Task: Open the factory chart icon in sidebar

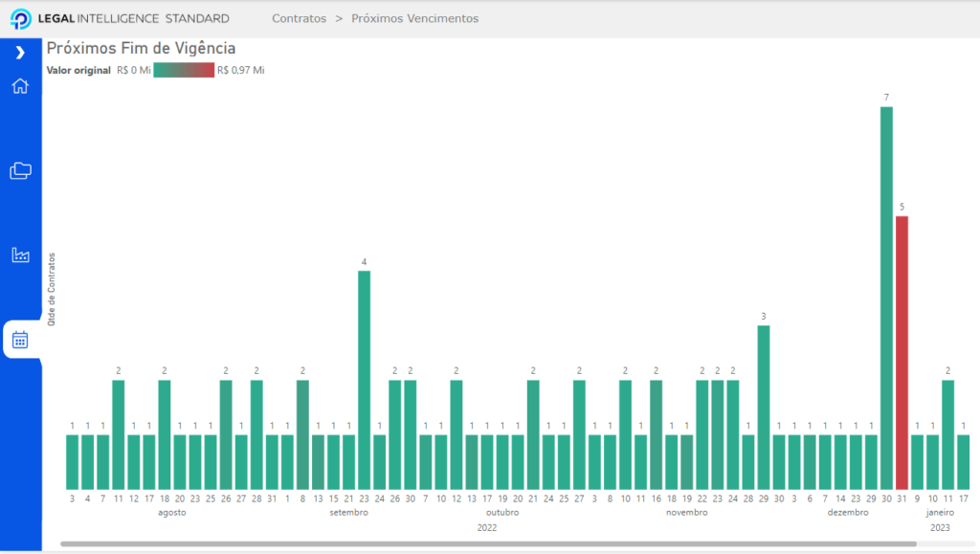Action: click(x=20, y=255)
